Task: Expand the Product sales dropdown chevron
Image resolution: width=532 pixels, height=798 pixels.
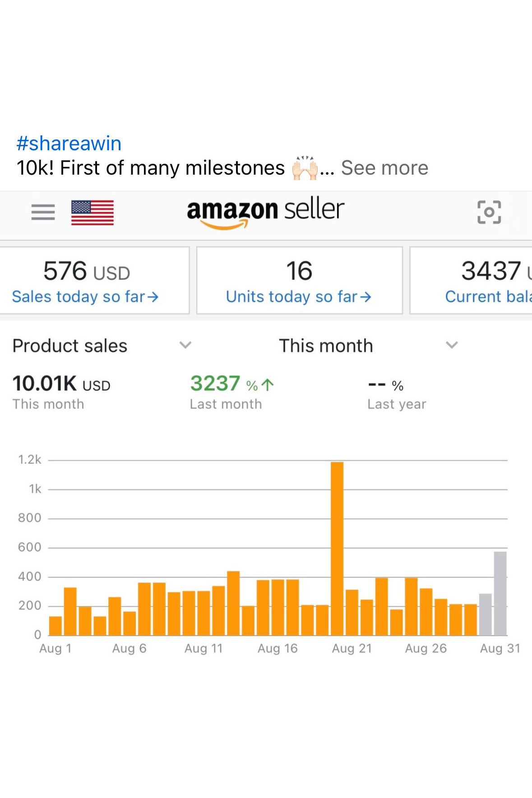Action: point(185,345)
